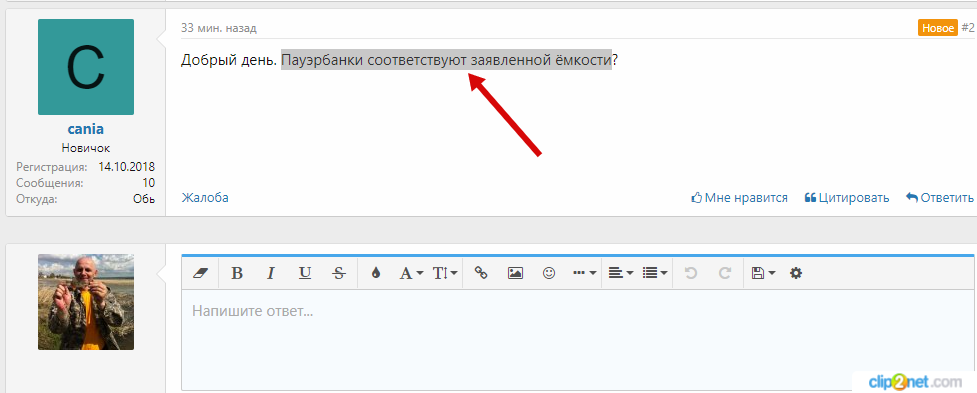Open the smiley emoji picker
This screenshot has width=977, height=393.
click(x=549, y=273)
